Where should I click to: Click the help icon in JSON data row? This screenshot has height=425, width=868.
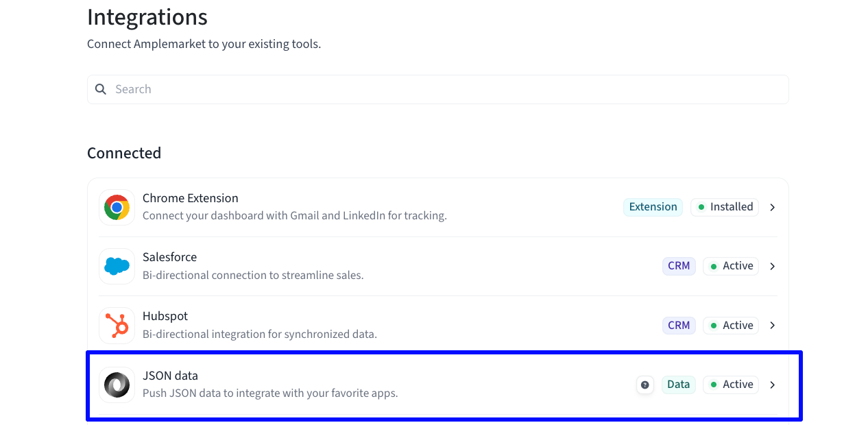644,385
